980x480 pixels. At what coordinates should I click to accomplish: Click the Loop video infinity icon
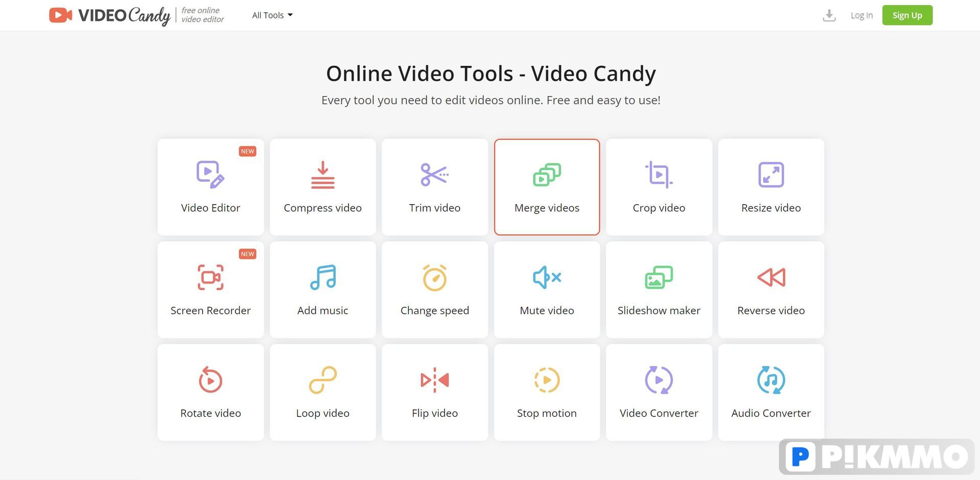[x=323, y=380]
